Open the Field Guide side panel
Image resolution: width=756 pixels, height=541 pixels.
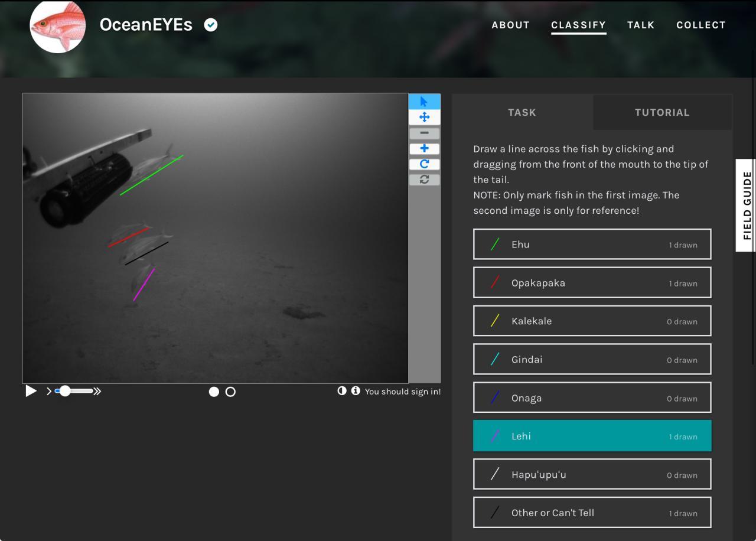[x=747, y=206]
